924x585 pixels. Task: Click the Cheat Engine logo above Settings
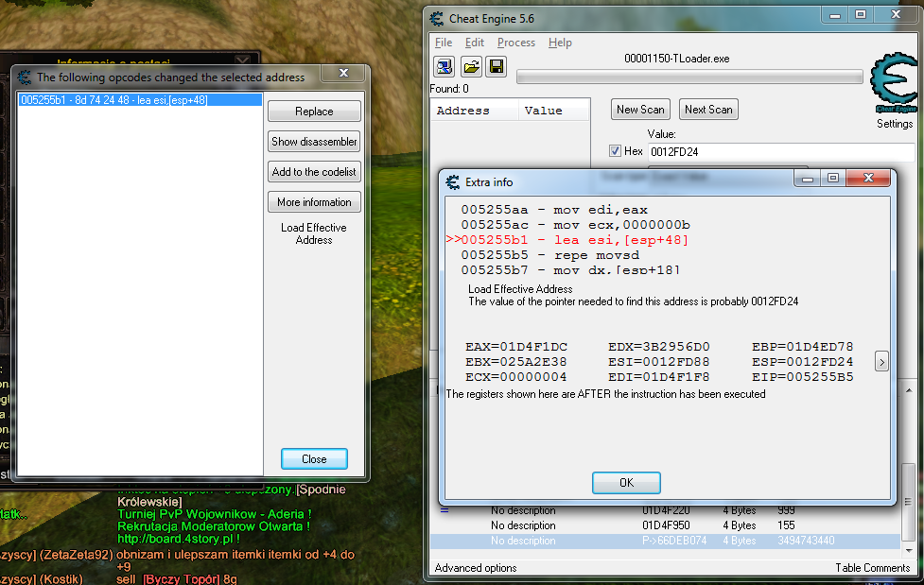894,87
